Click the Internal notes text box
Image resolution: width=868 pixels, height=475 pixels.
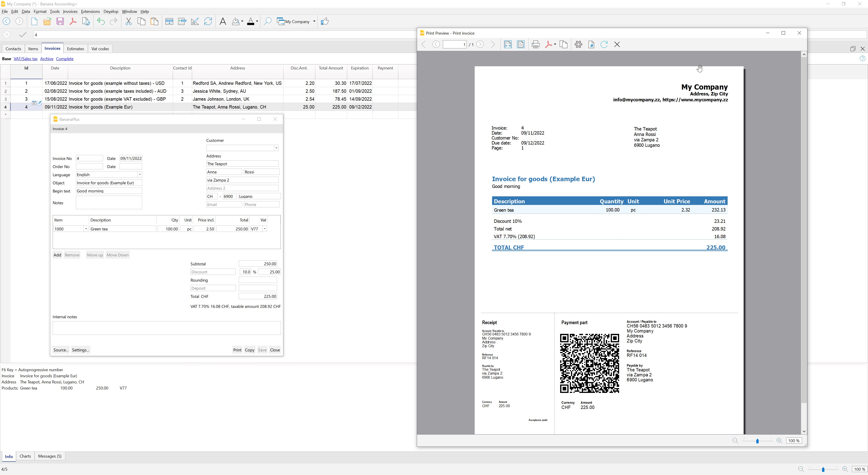(x=166, y=328)
